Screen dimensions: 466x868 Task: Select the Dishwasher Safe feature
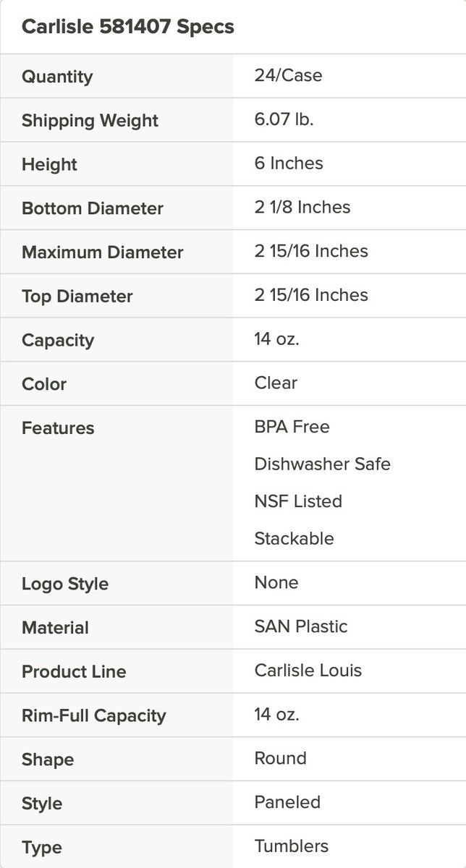pos(322,464)
